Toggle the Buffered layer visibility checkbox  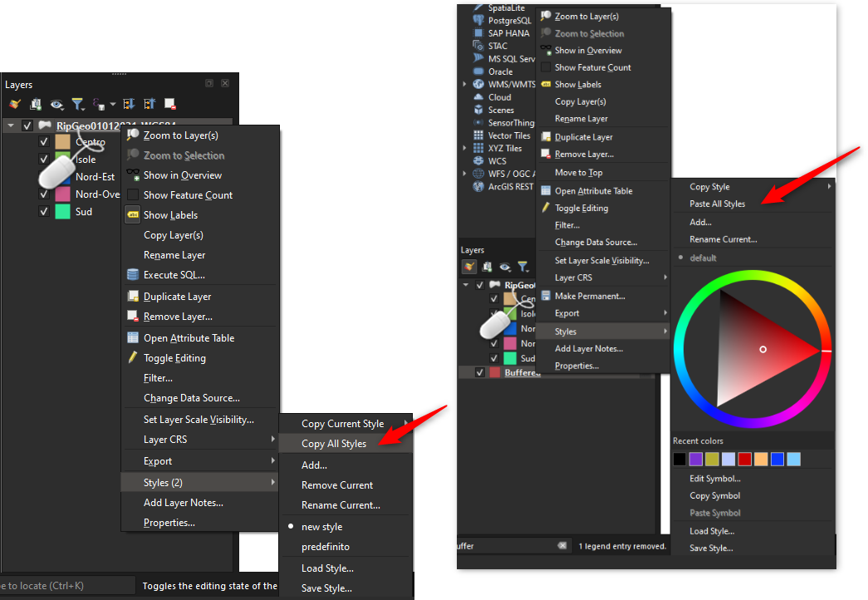point(479,373)
